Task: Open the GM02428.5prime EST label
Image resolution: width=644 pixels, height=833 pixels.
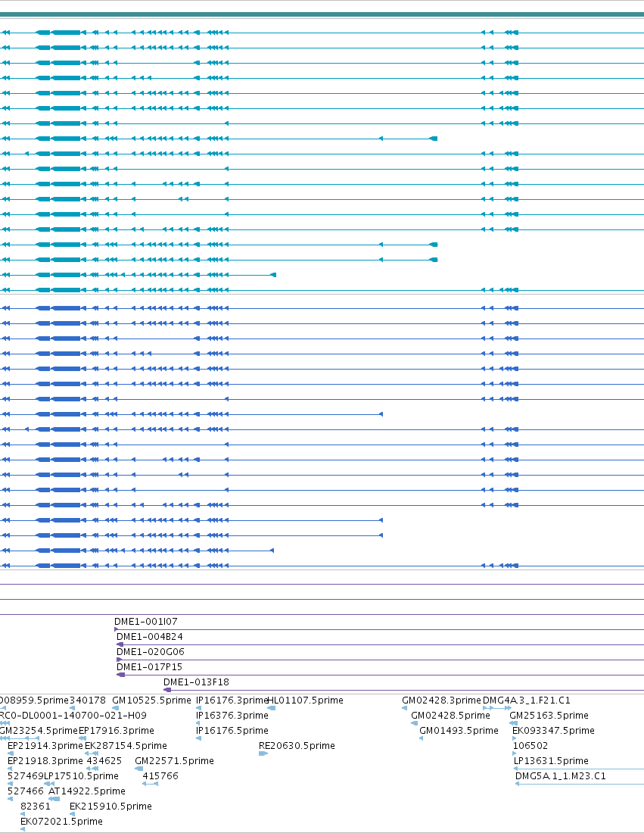Action: point(450,716)
